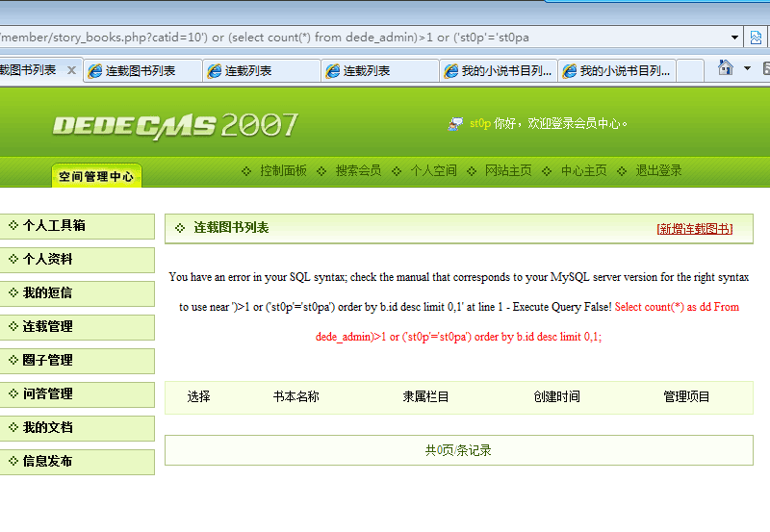Click the [新增连载图书] link
The height and width of the screenshot is (532, 770).
pos(695,229)
